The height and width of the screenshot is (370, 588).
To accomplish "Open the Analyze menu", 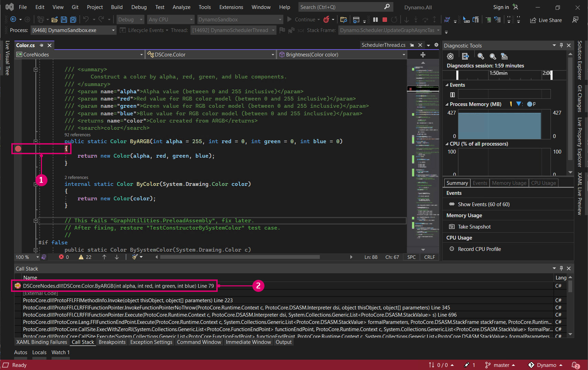I will 182,7.
